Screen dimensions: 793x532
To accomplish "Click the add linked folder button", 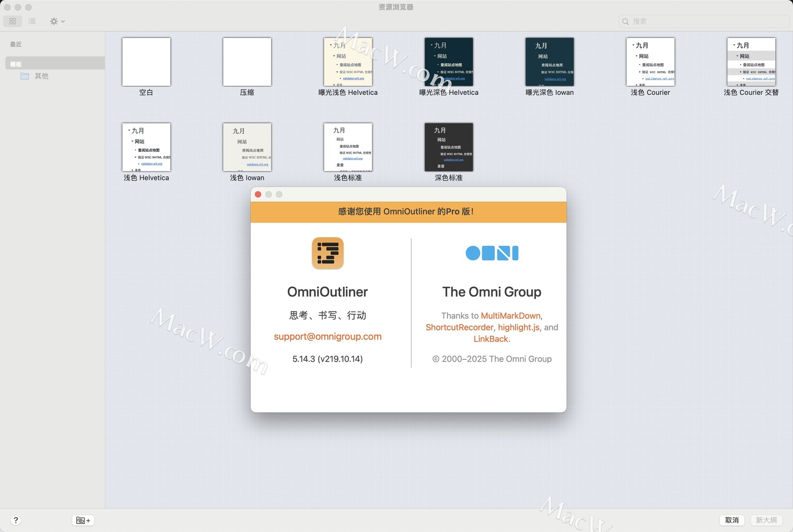I will (83, 520).
